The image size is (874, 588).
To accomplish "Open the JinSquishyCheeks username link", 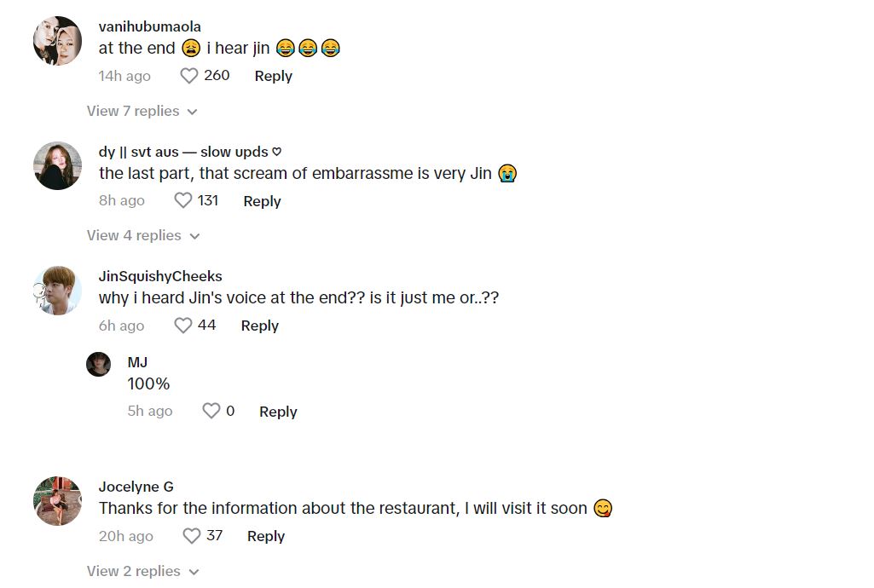I will [x=160, y=276].
